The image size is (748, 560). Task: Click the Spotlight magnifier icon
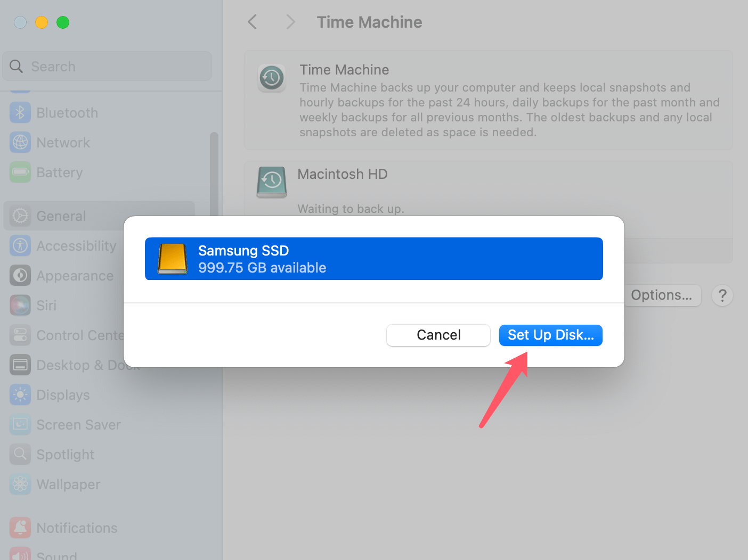coord(20,455)
